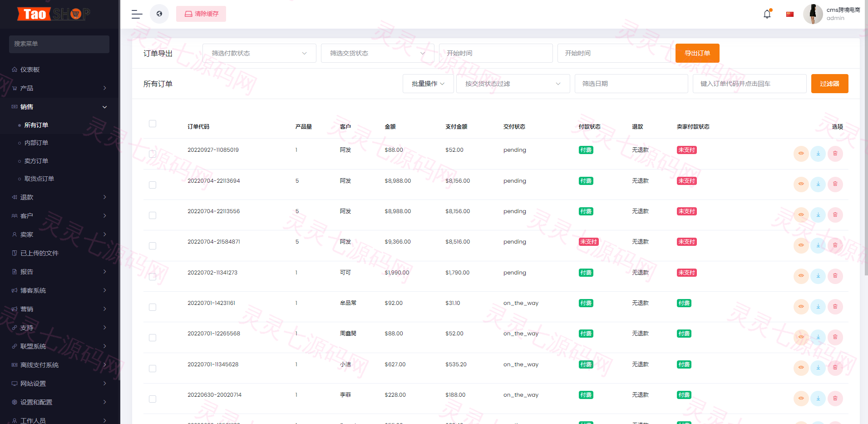Select 所有订单 in the sidebar
868x424 pixels.
click(36, 125)
